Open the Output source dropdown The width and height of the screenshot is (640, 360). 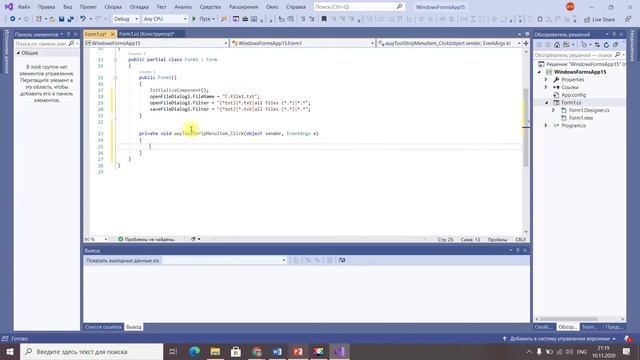(x=224, y=260)
